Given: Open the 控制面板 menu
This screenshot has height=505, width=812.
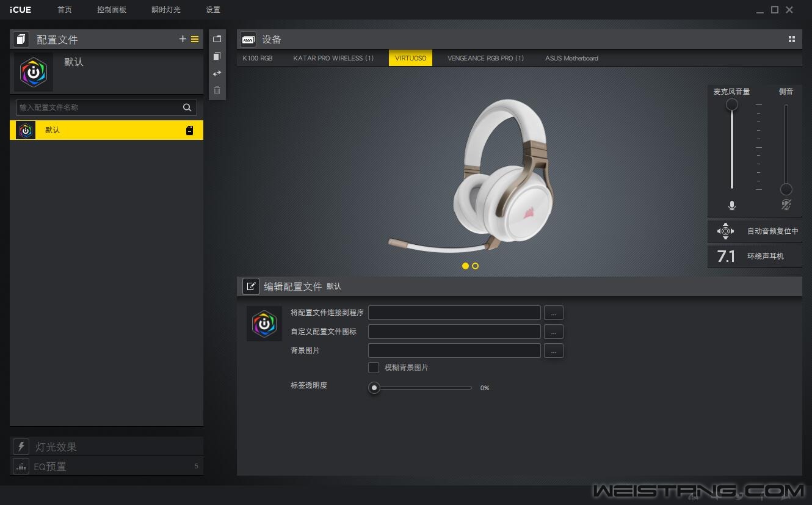Looking at the screenshot, I should [x=112, y=10].
